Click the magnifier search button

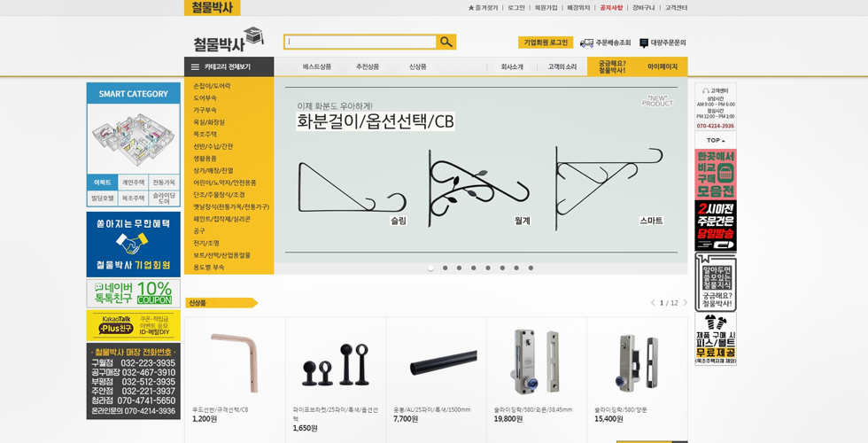click(x=446, y=42)
